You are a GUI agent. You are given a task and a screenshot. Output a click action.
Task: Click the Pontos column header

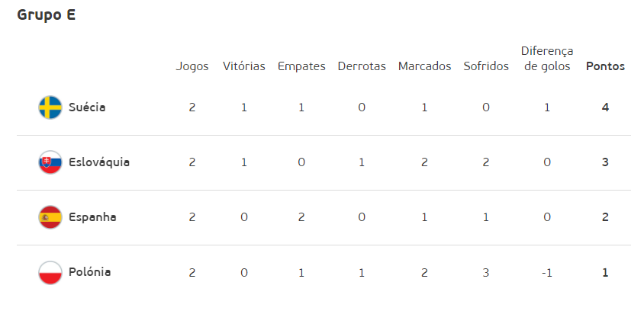point(605,66)
